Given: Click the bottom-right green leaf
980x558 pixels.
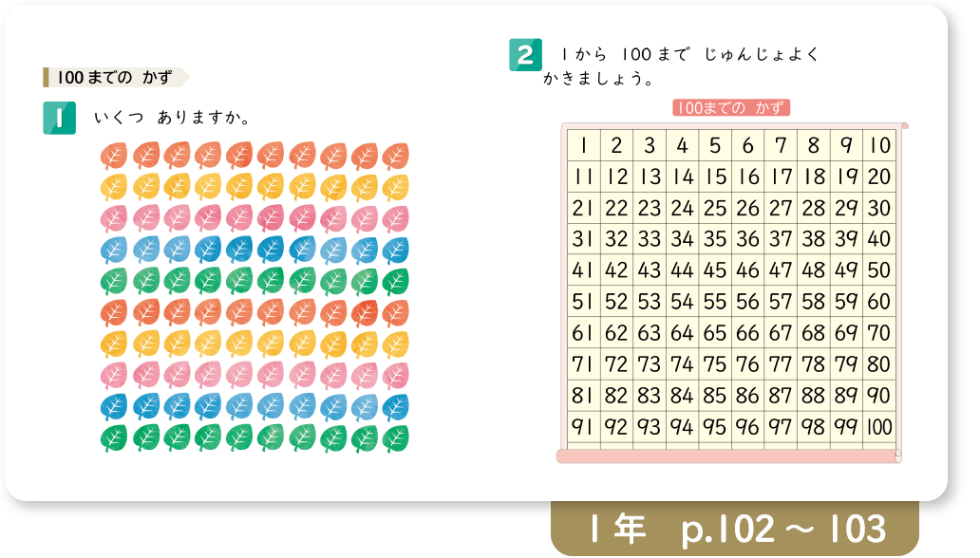Looking at the screenshot, I should 395,437.
